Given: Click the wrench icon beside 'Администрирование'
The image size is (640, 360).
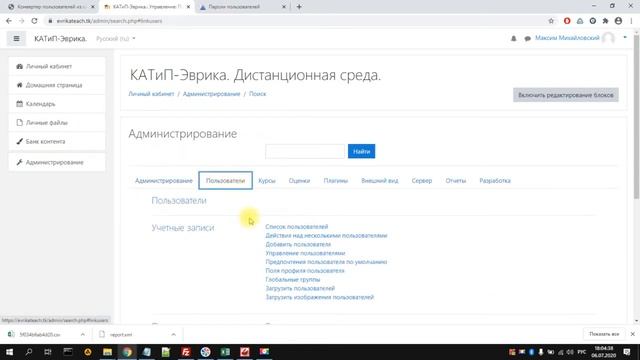Looking at the screenshot, I should (19, 162).
